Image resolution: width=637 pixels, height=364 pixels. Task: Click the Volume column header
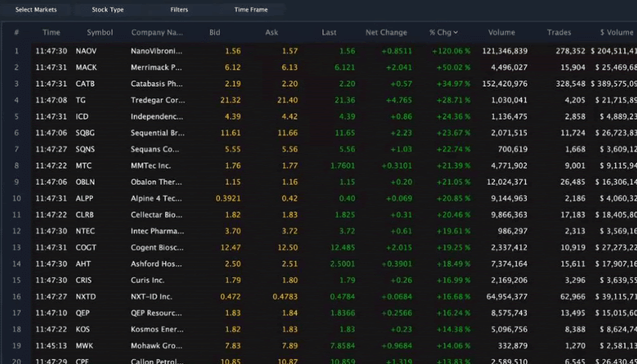coord(501,32)
